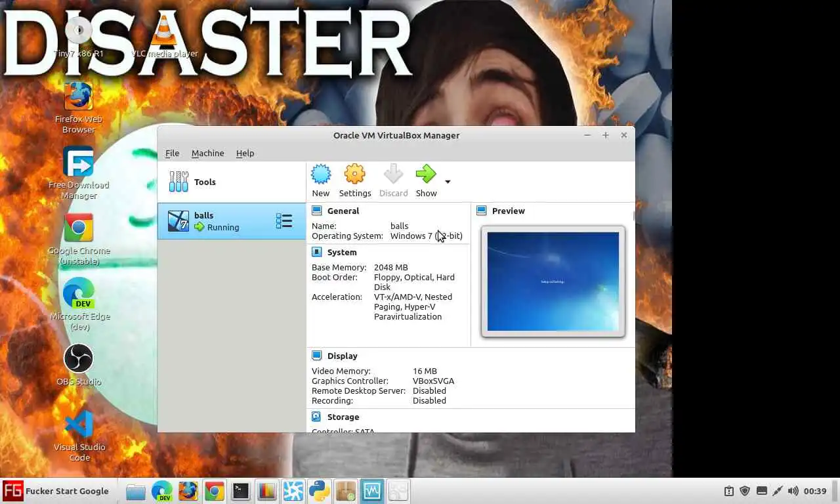Open the File menu

172,153
